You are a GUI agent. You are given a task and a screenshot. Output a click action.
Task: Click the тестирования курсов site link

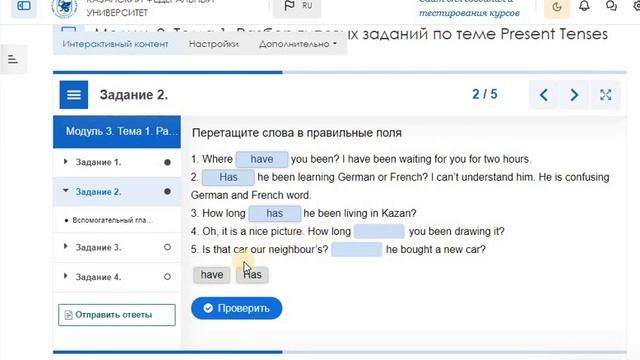click(469, 13)
